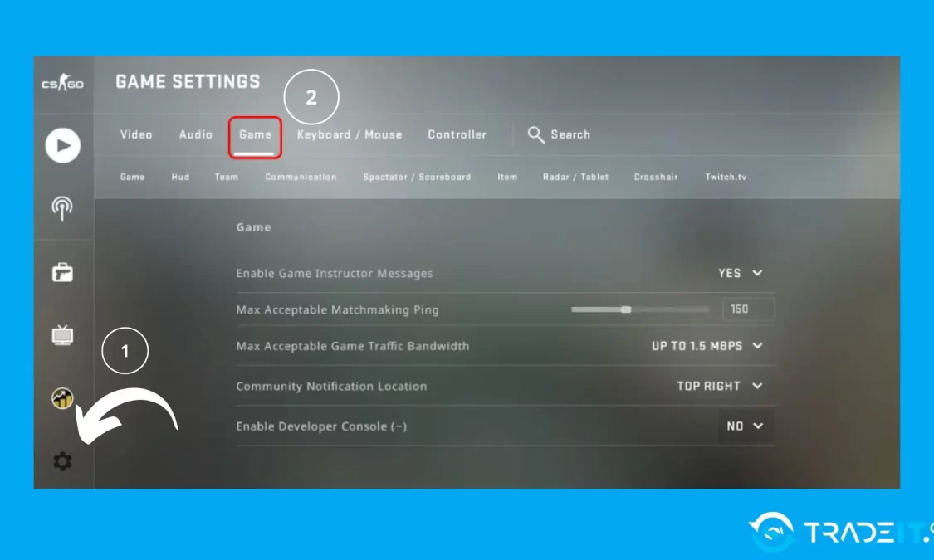This screenshot has width=934, height=560.
Task: Switch to the Video tab
Action: tap(136, 134)
